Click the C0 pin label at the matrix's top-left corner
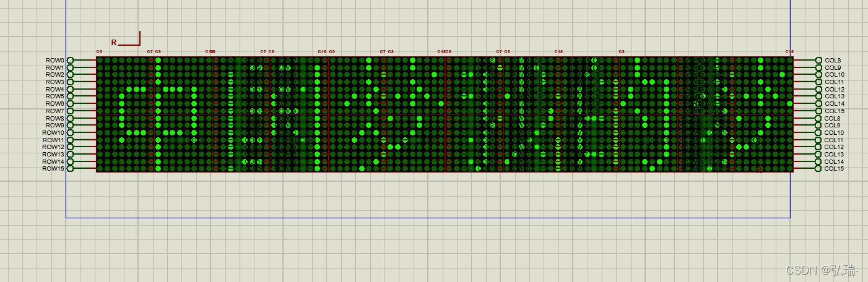Image resolution: width=868 pixels, height=282 pixels. [x=99, y=52]
